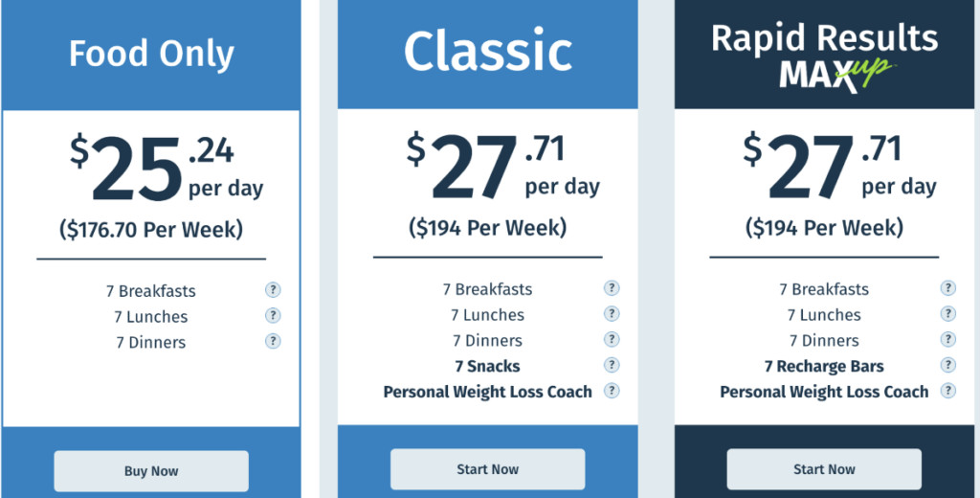Select the Rapid Results Max Up header
980x498 pixels.
point(824,55)
